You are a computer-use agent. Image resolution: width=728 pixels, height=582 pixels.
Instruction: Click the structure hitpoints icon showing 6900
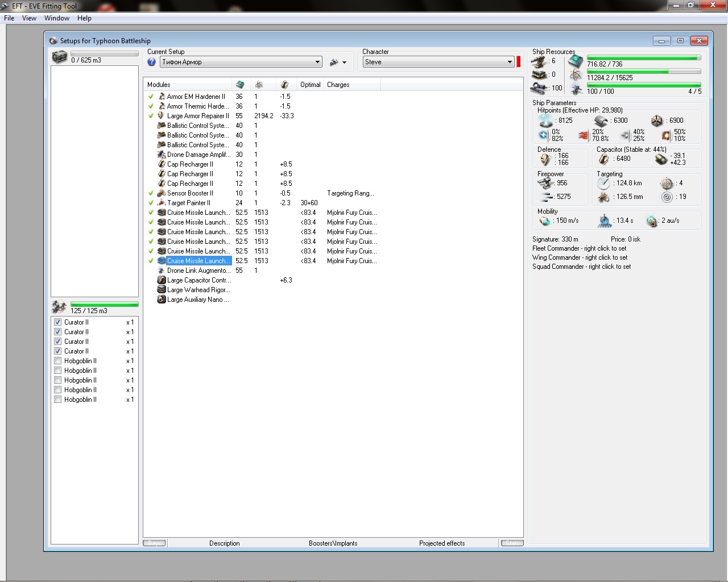pos(657,120)
